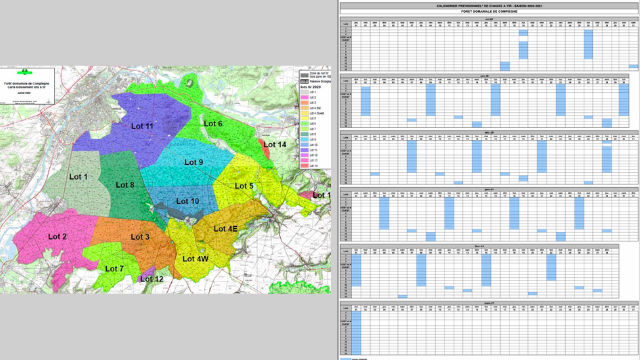The image size is (640, 360).
Task: Click the Lot 4E map label
Action: coord(225,229)
